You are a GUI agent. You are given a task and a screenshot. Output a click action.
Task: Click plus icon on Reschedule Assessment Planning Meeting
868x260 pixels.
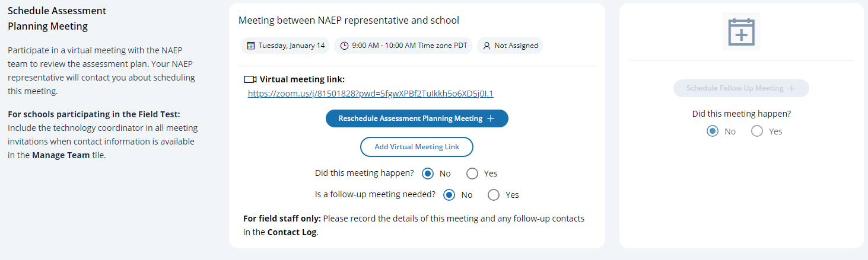(491, 118)
